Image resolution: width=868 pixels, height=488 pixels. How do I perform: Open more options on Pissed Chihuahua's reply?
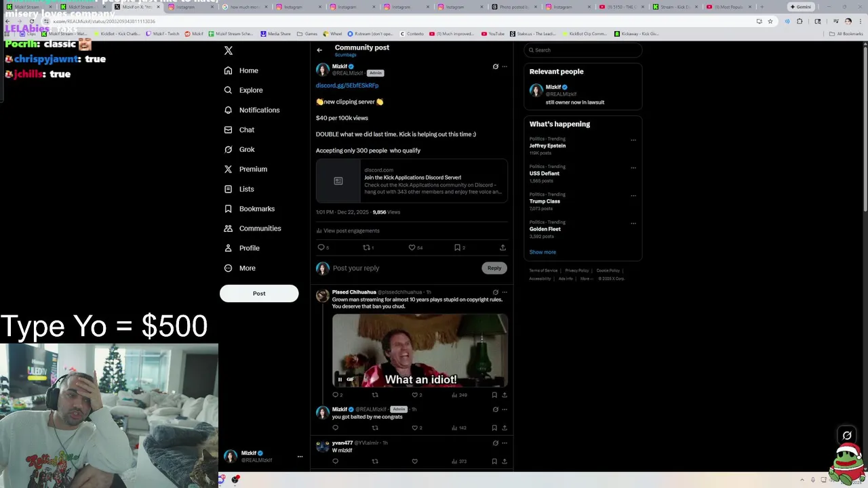click(x=505, y=292)
